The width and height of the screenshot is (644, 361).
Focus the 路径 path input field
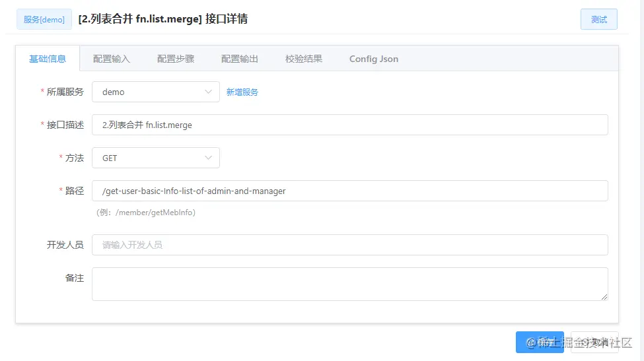350,191
